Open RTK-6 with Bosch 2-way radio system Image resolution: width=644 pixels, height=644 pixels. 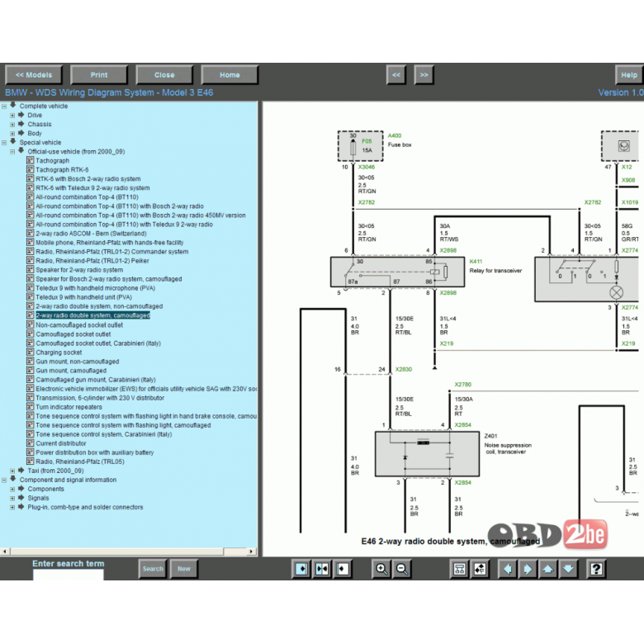point(88,178)
